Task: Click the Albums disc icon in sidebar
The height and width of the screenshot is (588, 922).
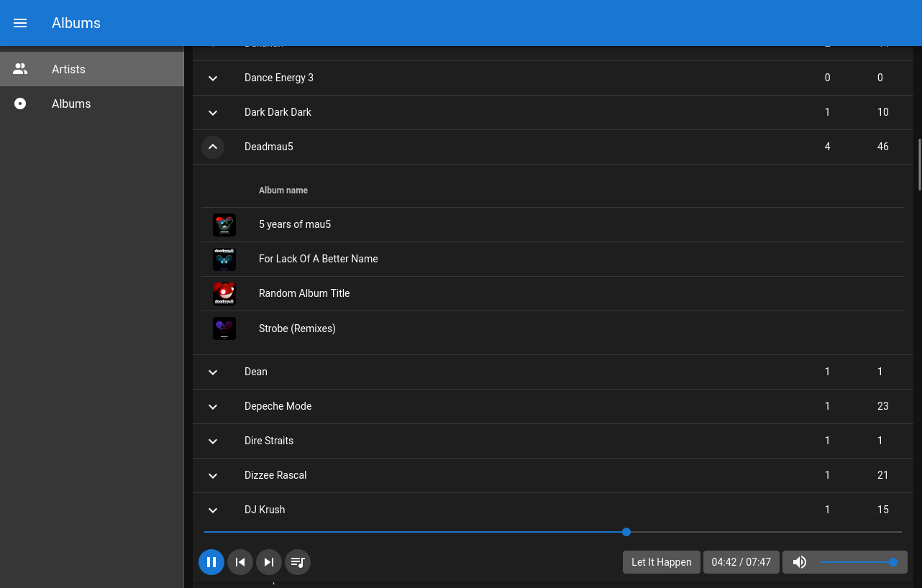Action: click(x=20, y=104)
